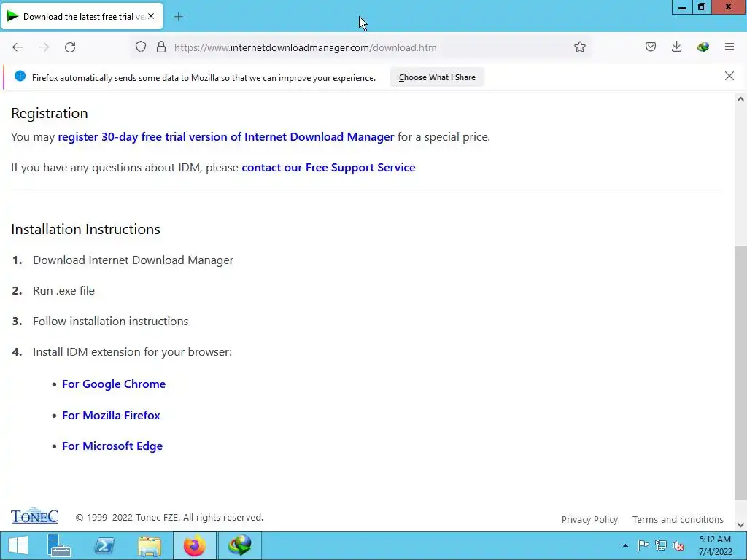Screen dimensions: 747x560
Task: Click the Action Center flag tray icon
Action: [643, 545]
